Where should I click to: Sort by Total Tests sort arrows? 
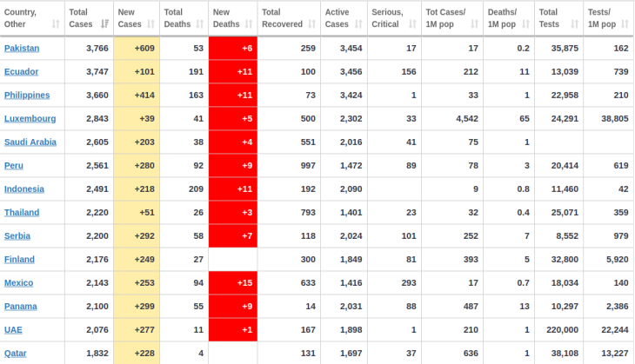(575, 24)
